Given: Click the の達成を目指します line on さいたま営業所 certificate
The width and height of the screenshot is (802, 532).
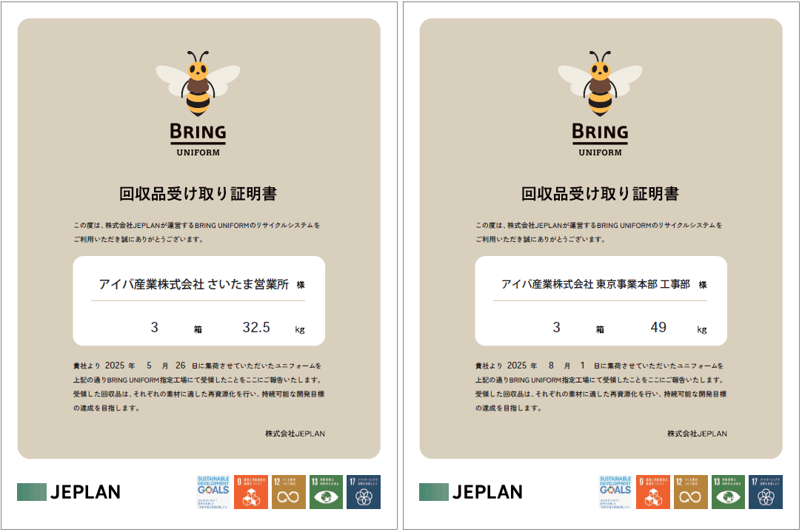Looking at the screenshot, I should (x=107, y=408).
